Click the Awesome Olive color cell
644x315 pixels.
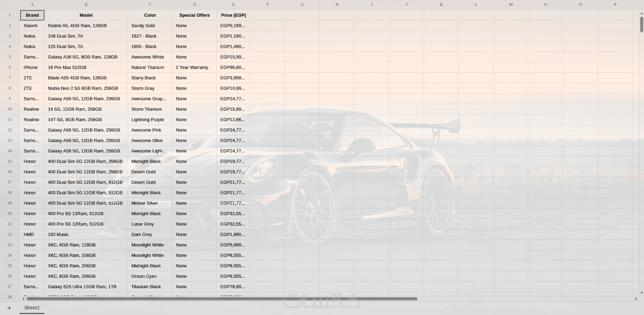[x=150, y=141]
